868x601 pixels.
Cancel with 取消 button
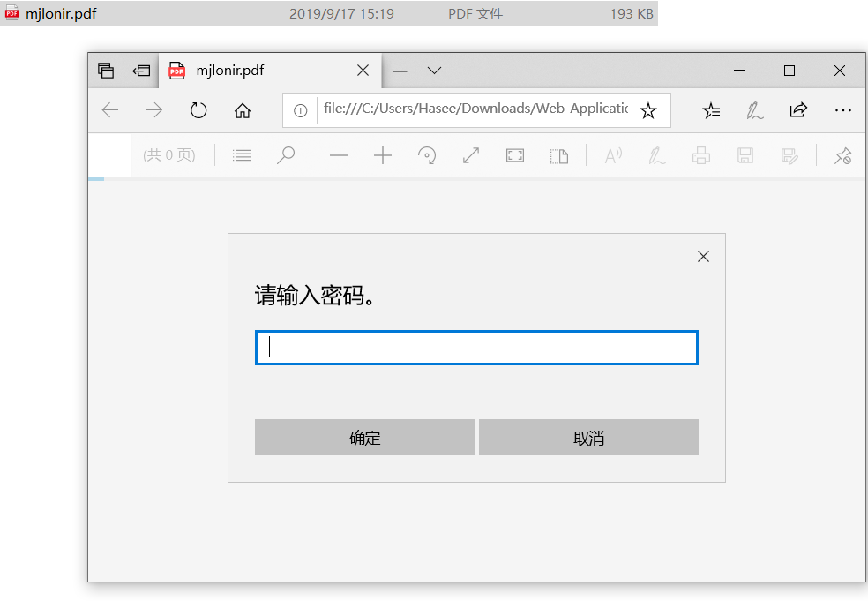tap(588, 438)
